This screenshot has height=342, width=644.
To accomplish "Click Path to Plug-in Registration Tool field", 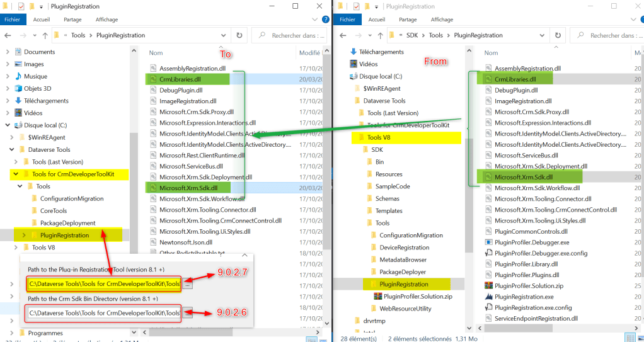I will [x=104, y=285].
